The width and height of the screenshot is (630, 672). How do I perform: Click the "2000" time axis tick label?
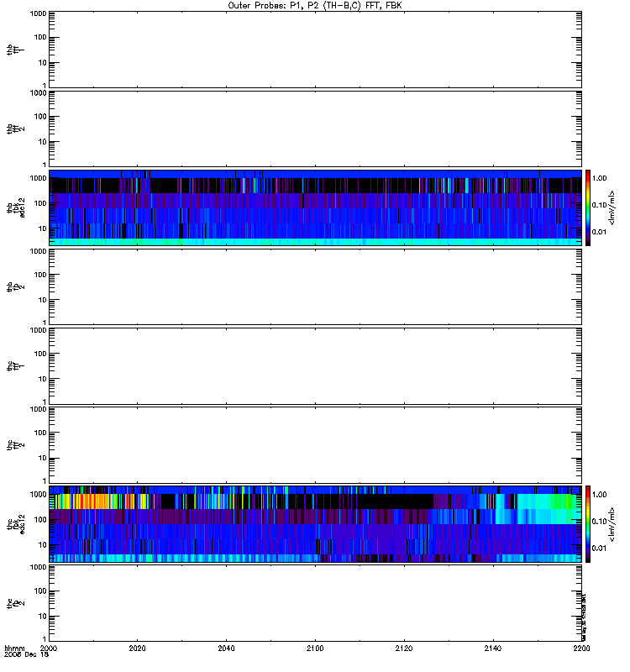point(49,648)
